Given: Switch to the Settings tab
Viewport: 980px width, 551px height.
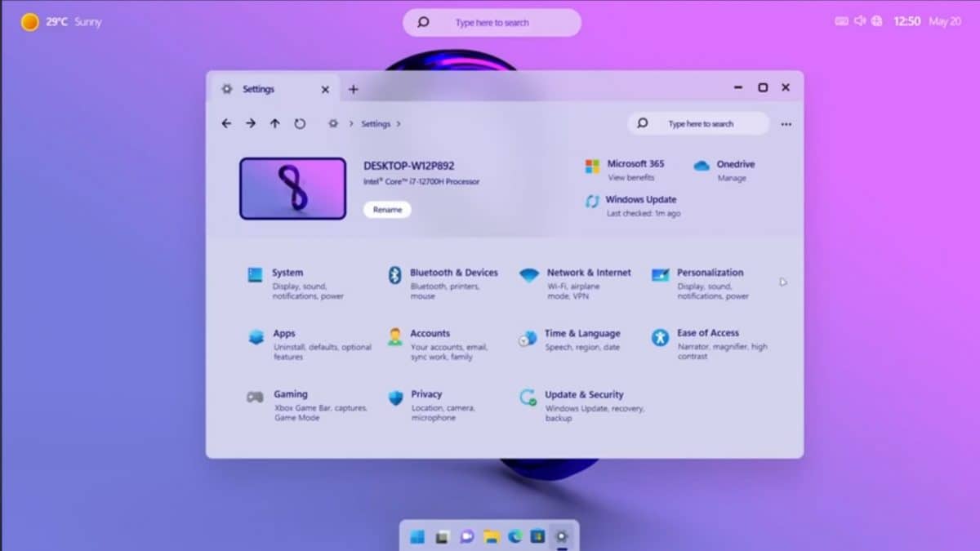Looking at the screenshot, I should (x=257, y=89).
